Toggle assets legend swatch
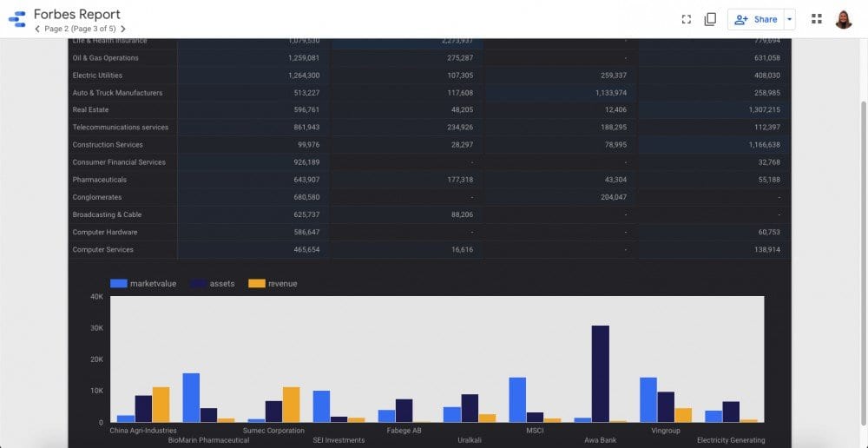Screen dimensions: 868x448 [198, 284]
